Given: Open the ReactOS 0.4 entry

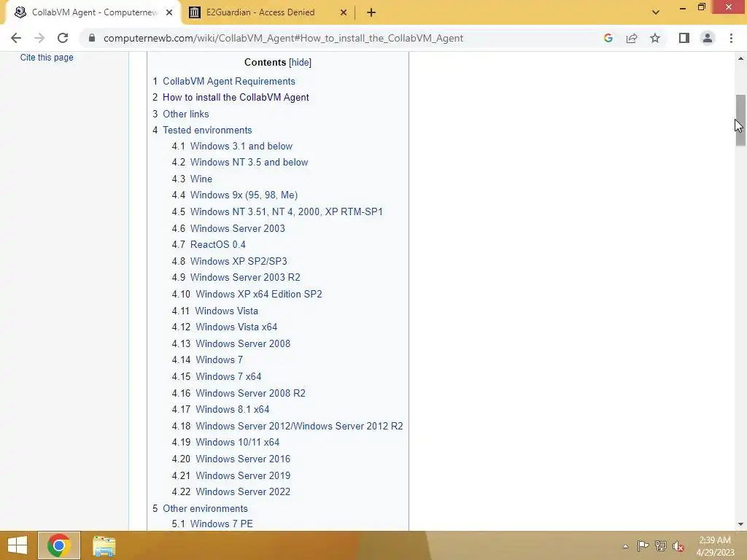Looking at the screenshot, I should tap(218, 245).
